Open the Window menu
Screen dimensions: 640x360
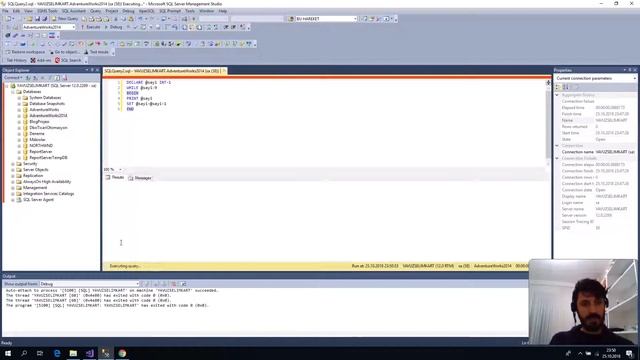click(207, 11)
